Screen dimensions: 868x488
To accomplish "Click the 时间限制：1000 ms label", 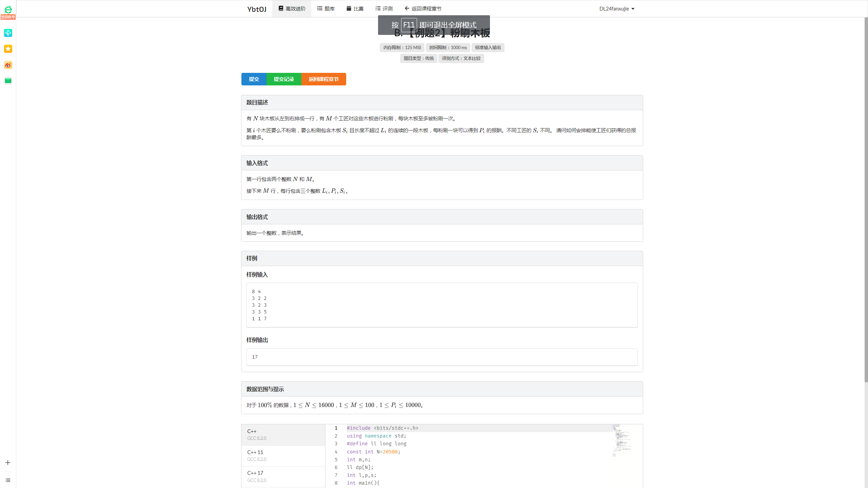I will pos(448,47).
